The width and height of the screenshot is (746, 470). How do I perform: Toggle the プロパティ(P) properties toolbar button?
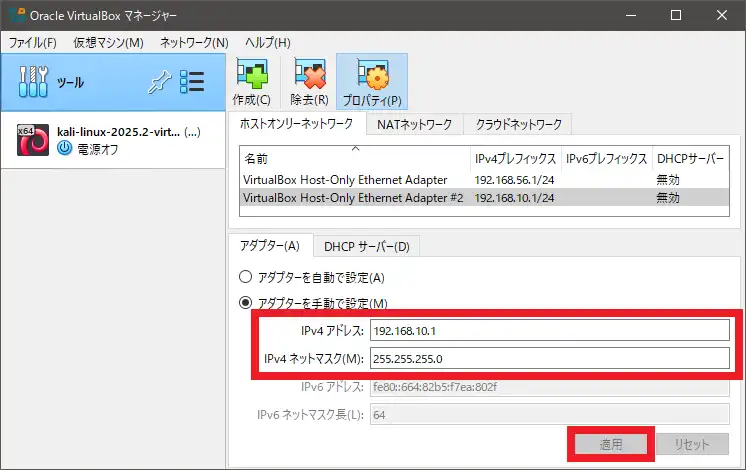pyautogui.click(x=372, y=81)
